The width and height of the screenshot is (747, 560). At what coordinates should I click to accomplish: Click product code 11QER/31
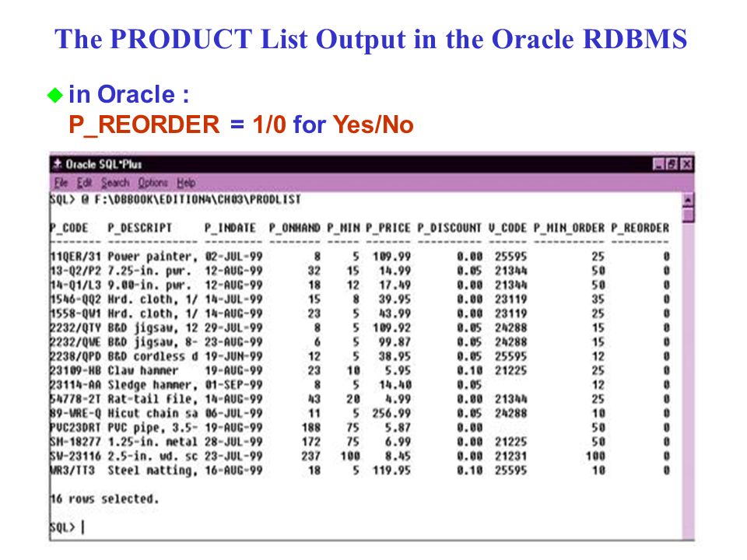(75, 257)
